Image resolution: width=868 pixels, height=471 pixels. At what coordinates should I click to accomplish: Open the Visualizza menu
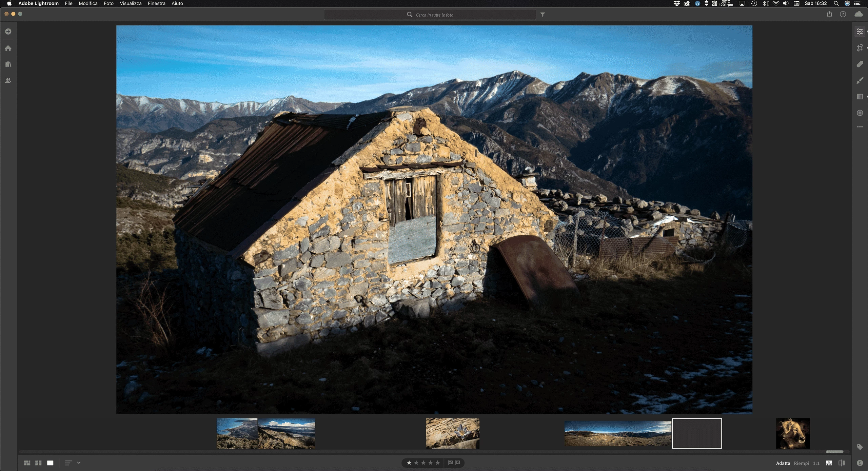coord(131,3)
